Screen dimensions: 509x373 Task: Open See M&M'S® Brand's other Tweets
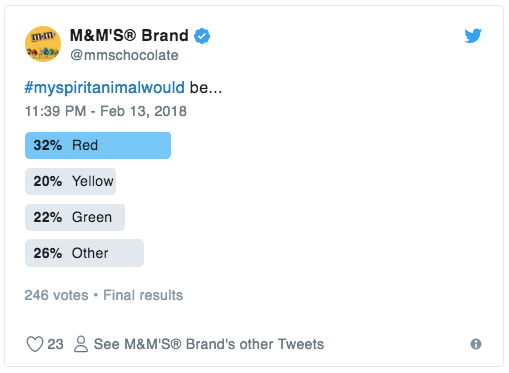[x=209, y=344]
